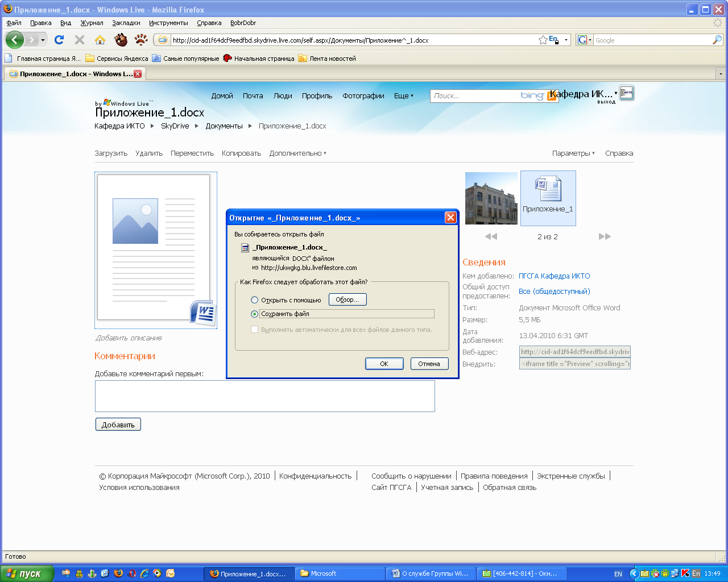Open the BobrDobr menu
This screenshot has width=728, height=582.
tap(243, 23)
